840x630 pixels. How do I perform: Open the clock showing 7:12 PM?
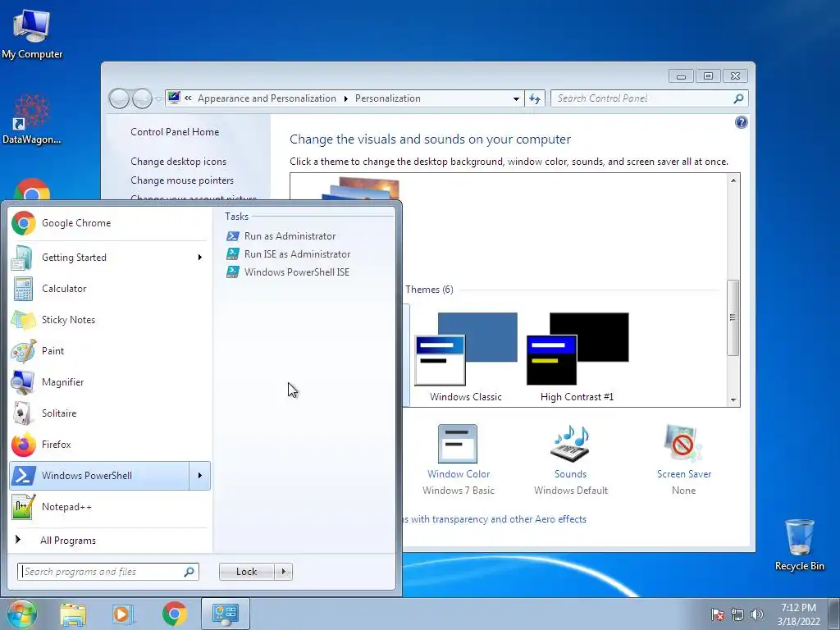(x=798, y=614)
